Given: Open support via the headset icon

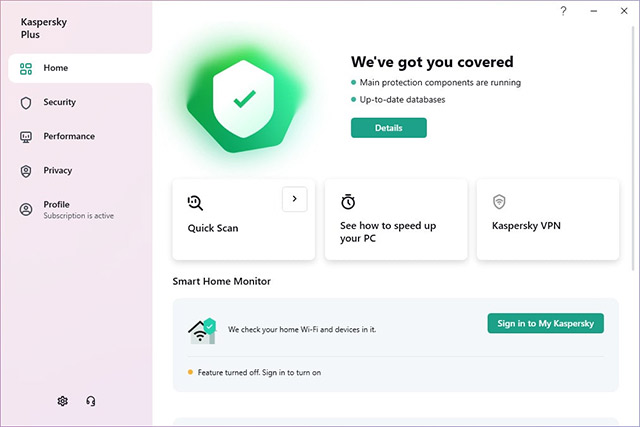Looking at the screenshot, I should click(x=91, y=401).
